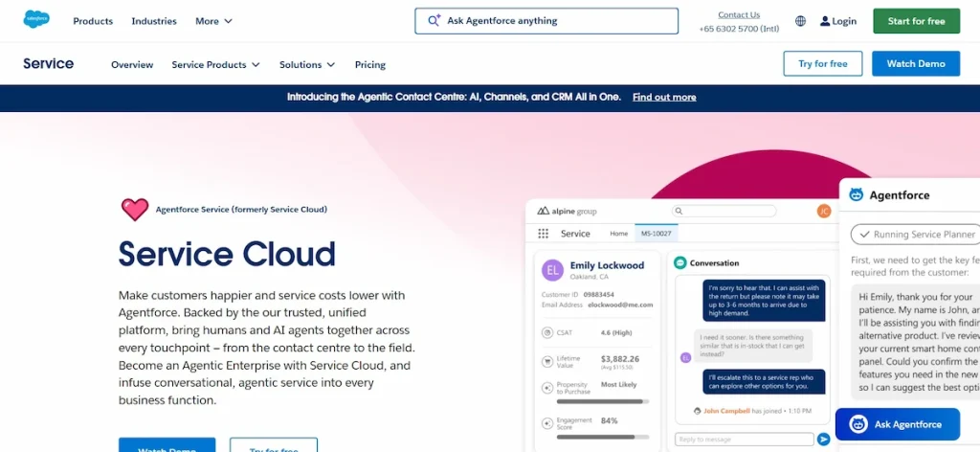
Task: Open the Products menu
Action: [x=93, y=21]
